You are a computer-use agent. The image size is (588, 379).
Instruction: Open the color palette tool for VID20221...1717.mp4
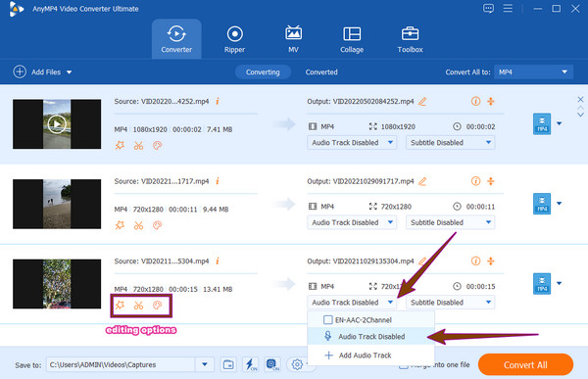(157, 225)
